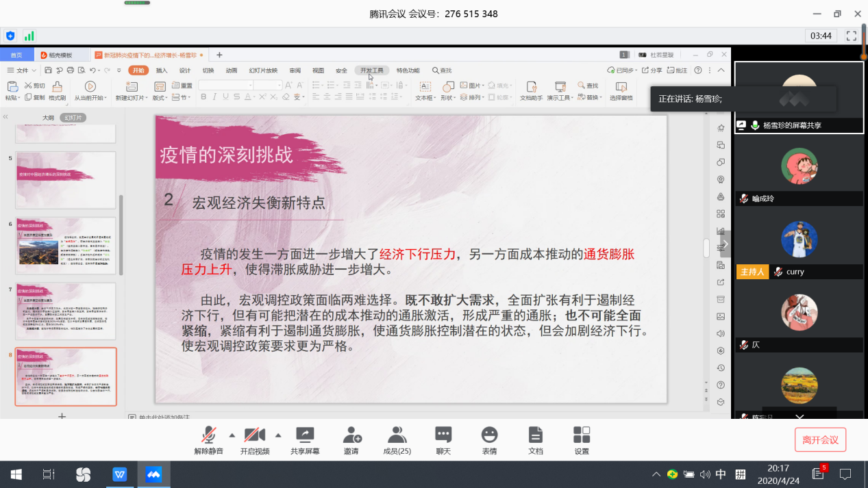Open meeting Settings (设置) icon
The height and width of the screenshot is (488, 868).
tap(582, 435)
